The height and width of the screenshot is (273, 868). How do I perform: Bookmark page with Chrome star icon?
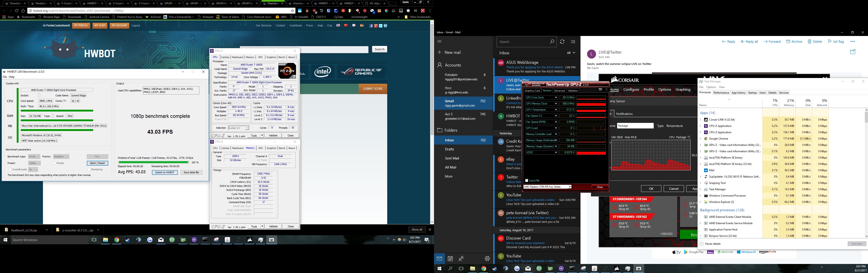click(292, 10)
